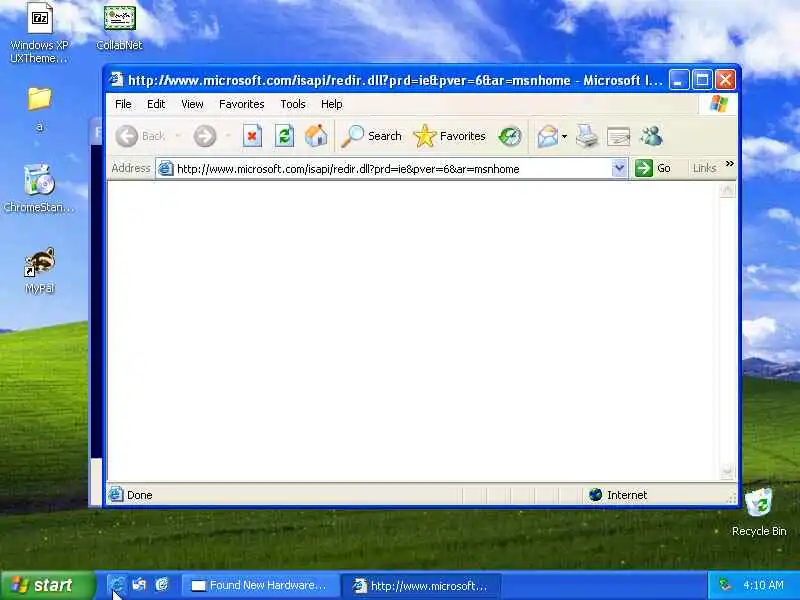Viewport: 800px width, 600px height.
Task: Click the Forward navigation arrow
Action: [x=205, y=136]
